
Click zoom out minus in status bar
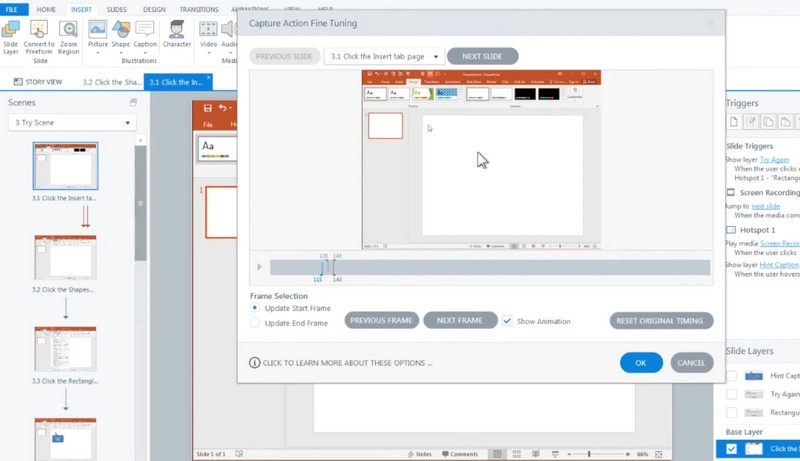[x=569, y=454]
